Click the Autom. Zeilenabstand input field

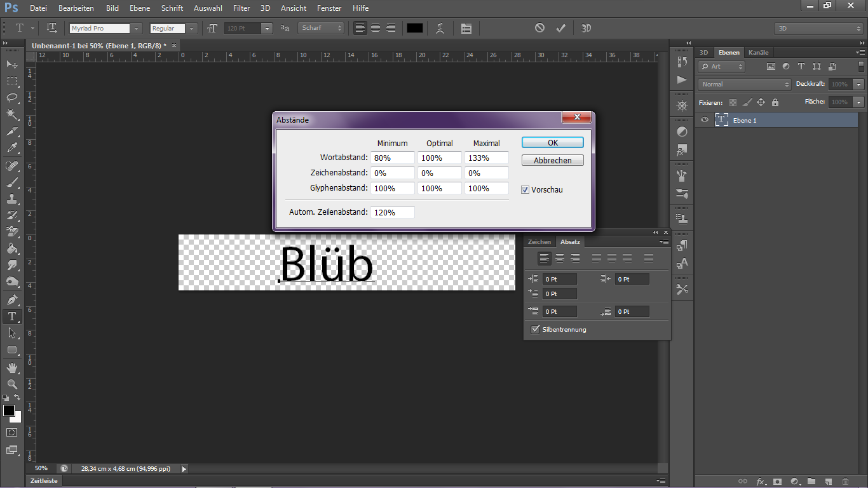(393, 212)
